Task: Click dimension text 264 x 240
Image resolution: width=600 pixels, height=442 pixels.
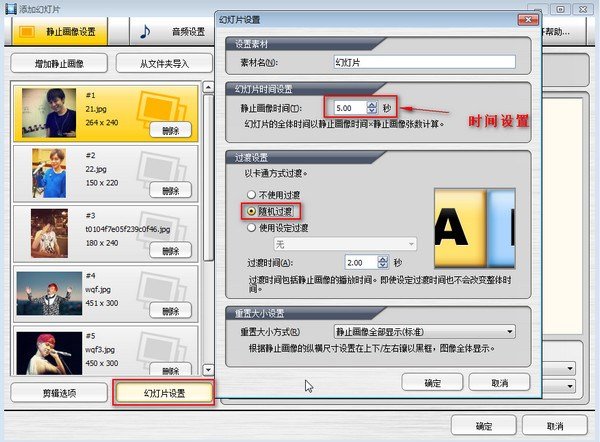Action: click(x=102, y=122)
